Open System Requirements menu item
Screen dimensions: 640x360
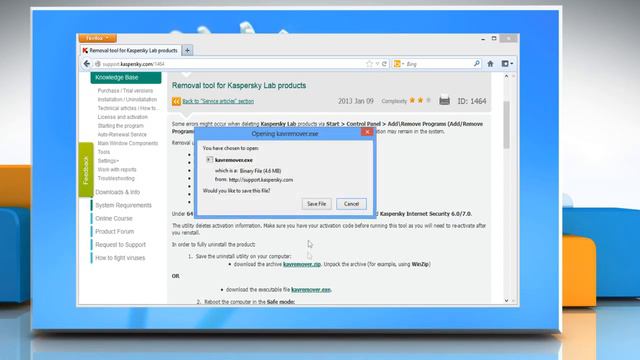(x=123, y=205)
